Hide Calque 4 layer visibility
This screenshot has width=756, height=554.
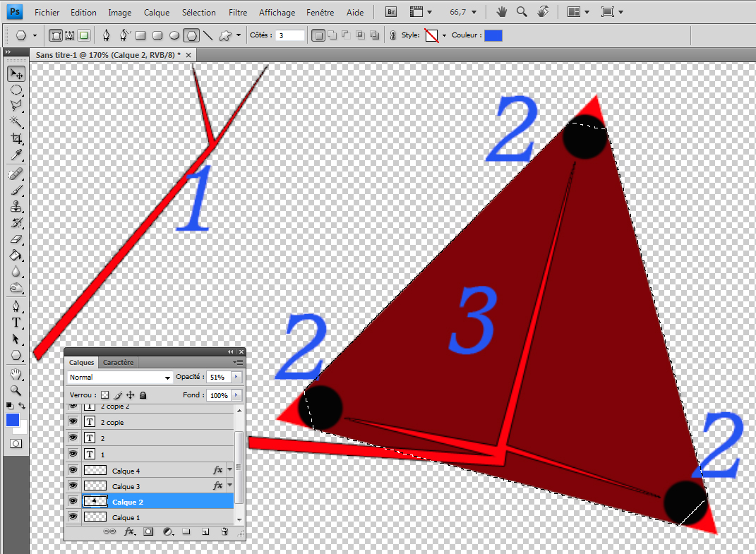click(73, 469)
